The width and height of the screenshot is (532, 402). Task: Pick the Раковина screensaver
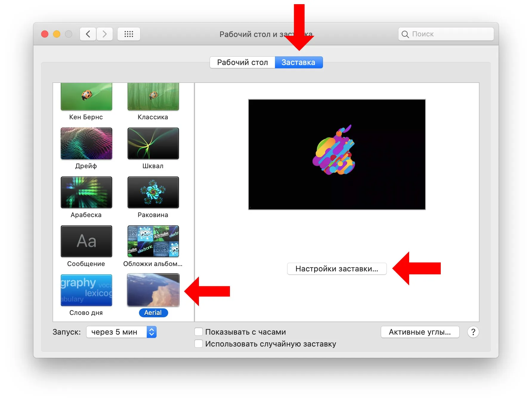coord(153,192)
